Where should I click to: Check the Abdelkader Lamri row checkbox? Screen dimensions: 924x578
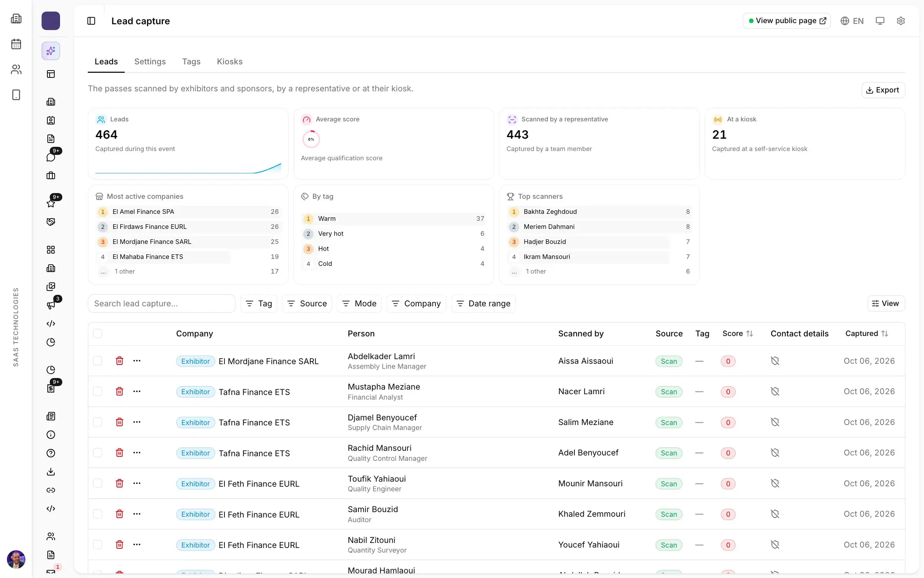tap(98, 361)
